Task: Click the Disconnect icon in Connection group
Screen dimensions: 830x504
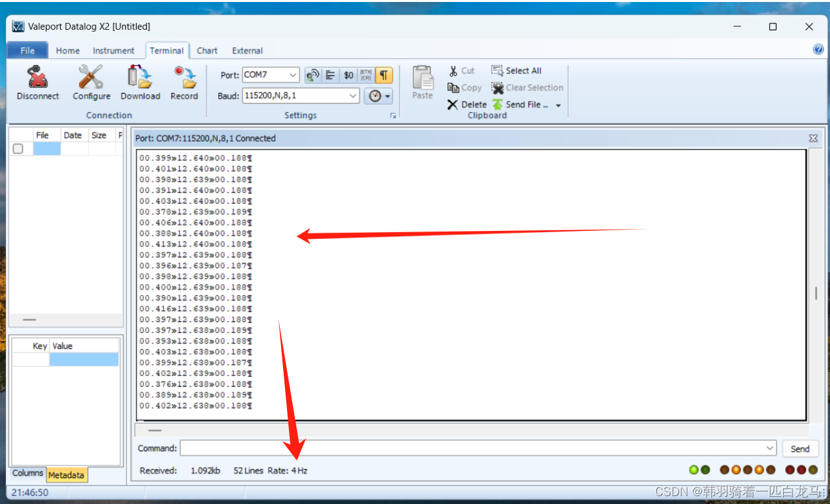Action: click(x=38, y=77)
